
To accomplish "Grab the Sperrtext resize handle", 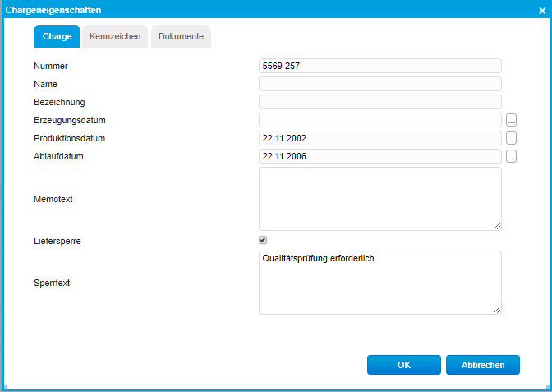I will coord(497,310).
